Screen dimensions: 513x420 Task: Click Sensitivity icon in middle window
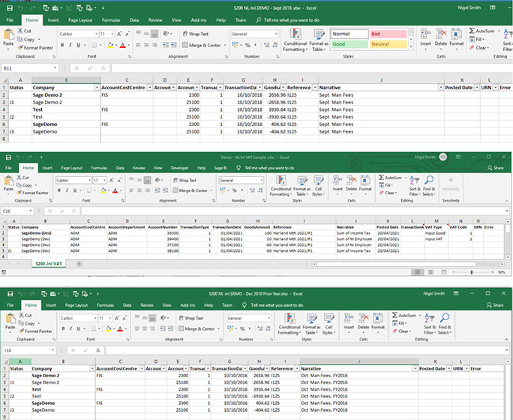pyautogui.click(x=451, y=184)
